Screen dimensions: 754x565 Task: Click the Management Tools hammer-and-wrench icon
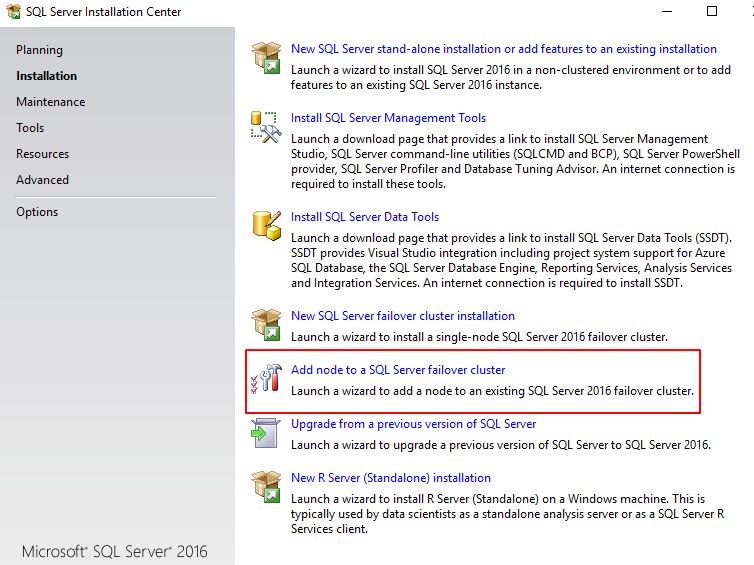tap(266, 127)
